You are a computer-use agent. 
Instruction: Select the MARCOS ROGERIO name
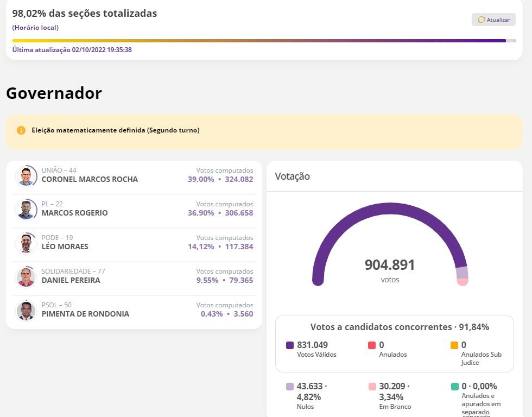75,213
